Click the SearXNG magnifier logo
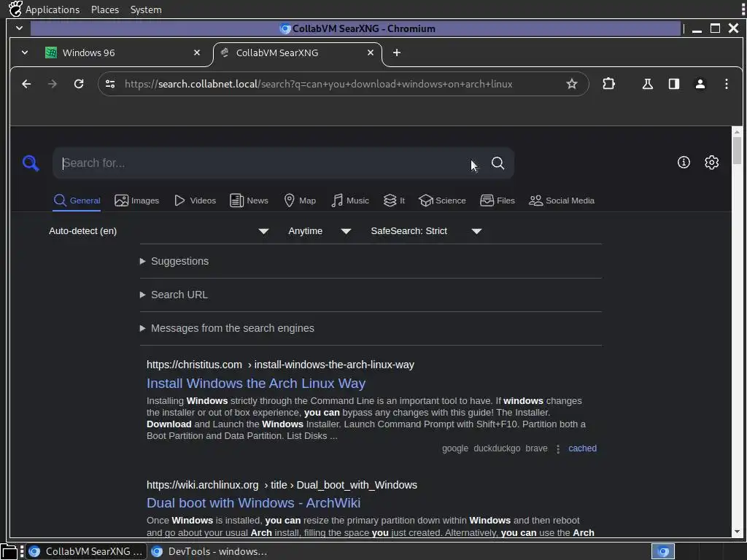Screen dimensions: 747x560 [31, 163]
